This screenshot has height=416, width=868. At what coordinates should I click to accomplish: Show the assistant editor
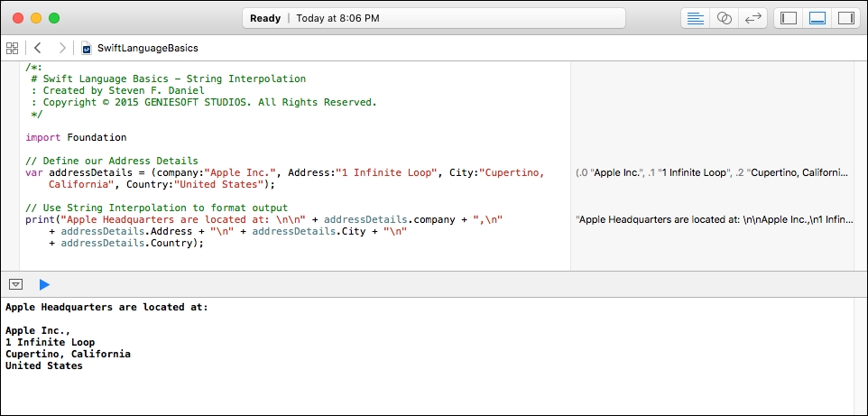point(724,18)
